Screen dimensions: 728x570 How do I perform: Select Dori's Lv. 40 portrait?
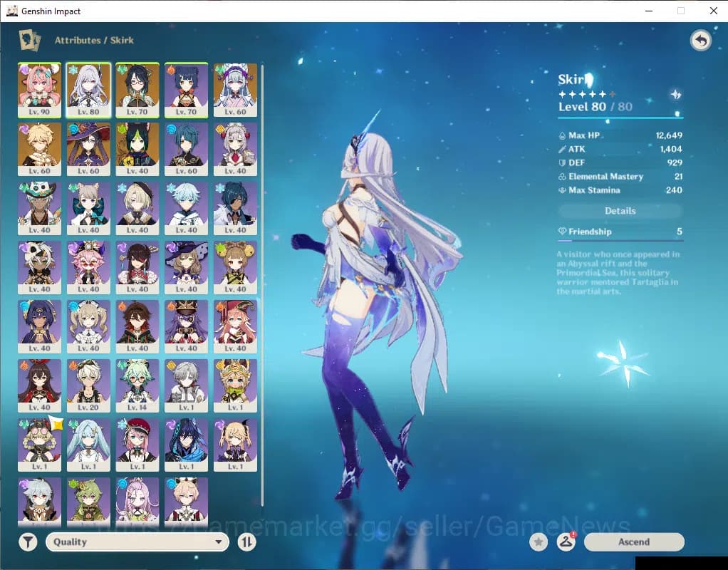(x=88, y=267)
